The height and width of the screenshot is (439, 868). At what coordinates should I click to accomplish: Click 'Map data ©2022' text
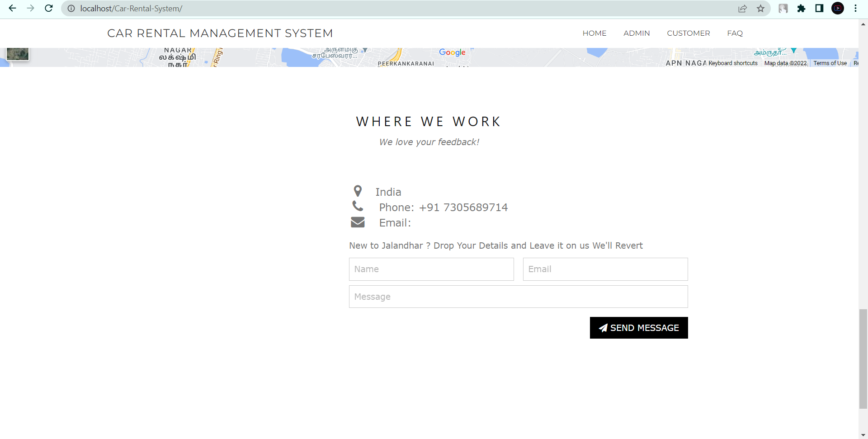tap(785, 63)
